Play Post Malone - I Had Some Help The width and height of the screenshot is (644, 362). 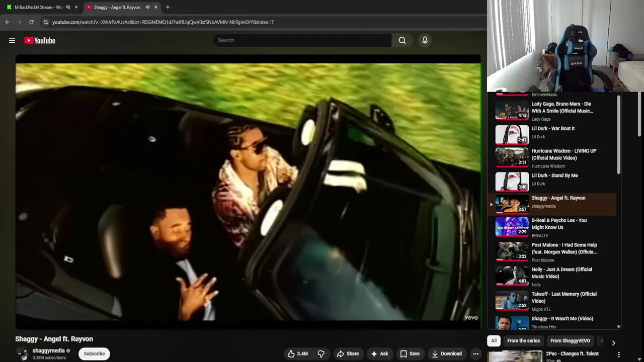(x=552, y=252)
